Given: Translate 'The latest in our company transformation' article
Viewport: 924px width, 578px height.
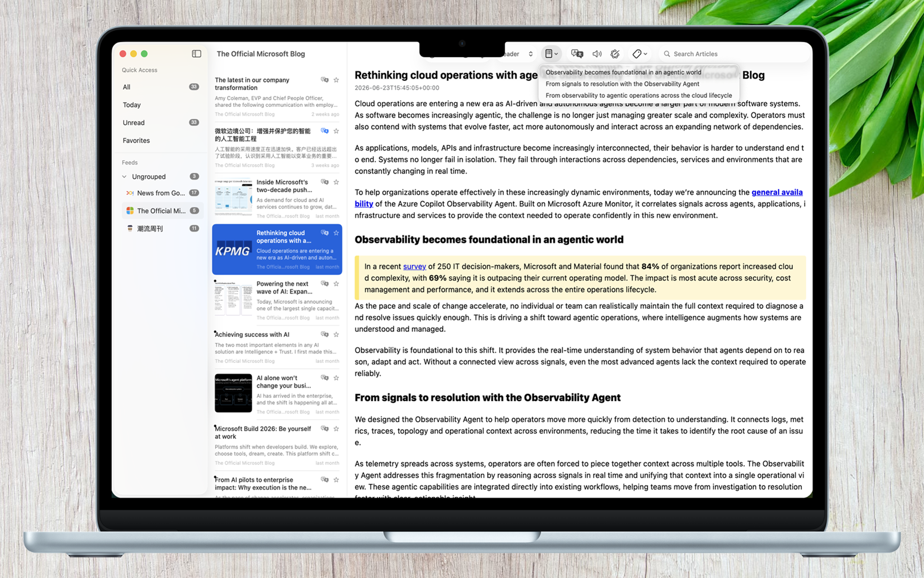Looking at the screenshot, I should click(324, 80).
